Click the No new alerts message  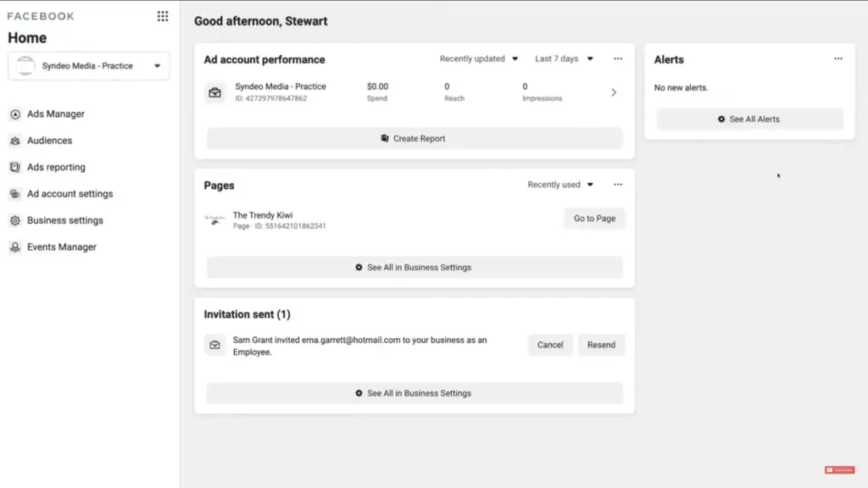(x=681, y=87)
